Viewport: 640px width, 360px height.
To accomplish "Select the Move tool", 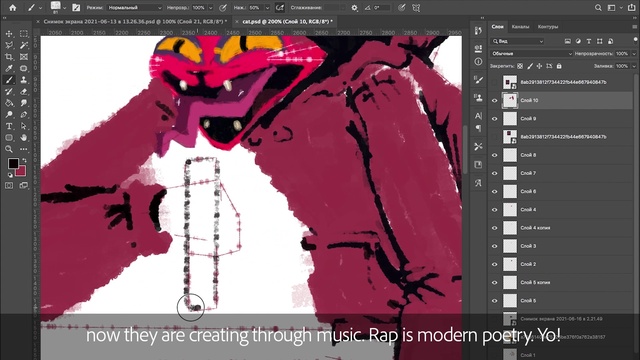I will pyautogui.click(x=9, y=34).
